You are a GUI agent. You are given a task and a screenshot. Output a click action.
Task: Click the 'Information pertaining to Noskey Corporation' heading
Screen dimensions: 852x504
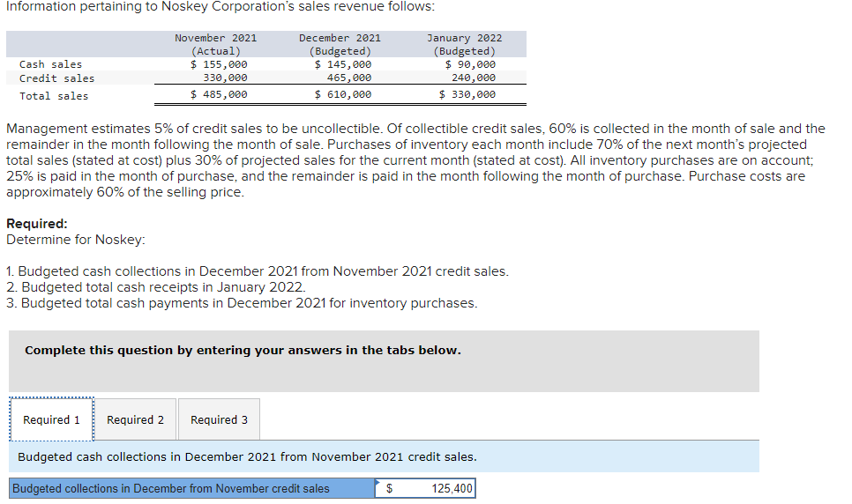pyautogui.click(x=220, y=6)
